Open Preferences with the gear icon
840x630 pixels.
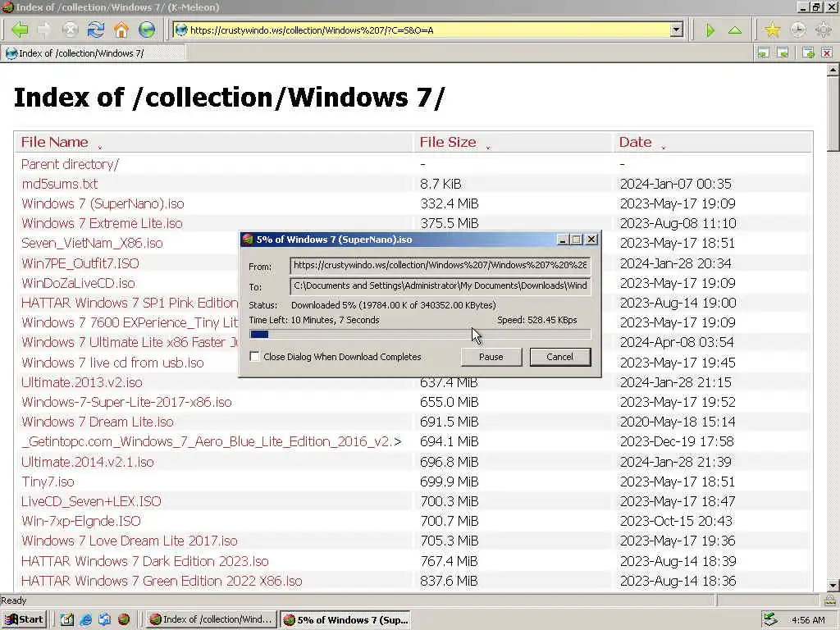point(824,30)
